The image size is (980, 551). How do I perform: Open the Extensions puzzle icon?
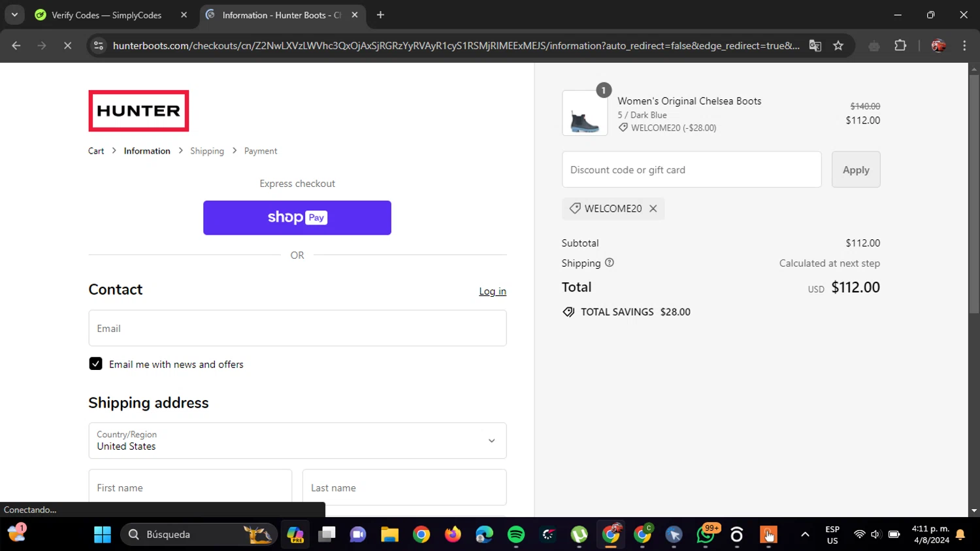[x=900, y=46]
